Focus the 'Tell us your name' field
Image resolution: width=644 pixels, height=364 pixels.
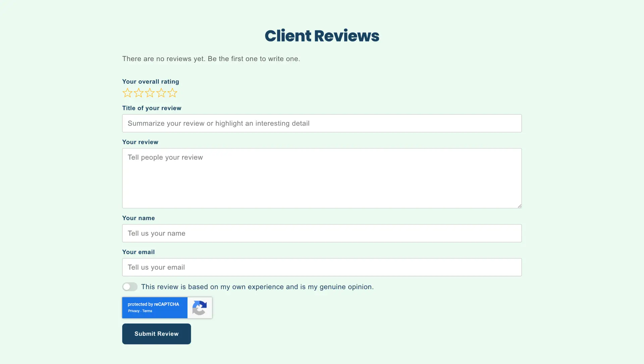coord(322,233)
